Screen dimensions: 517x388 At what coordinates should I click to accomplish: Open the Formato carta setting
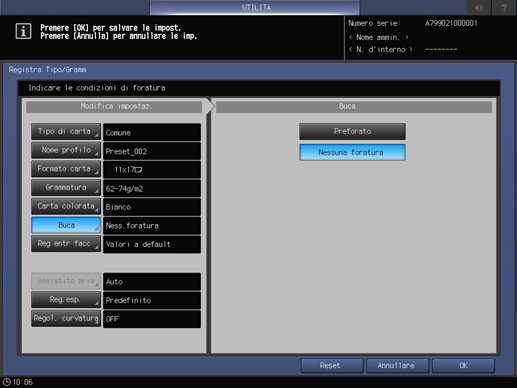(66, 169)
